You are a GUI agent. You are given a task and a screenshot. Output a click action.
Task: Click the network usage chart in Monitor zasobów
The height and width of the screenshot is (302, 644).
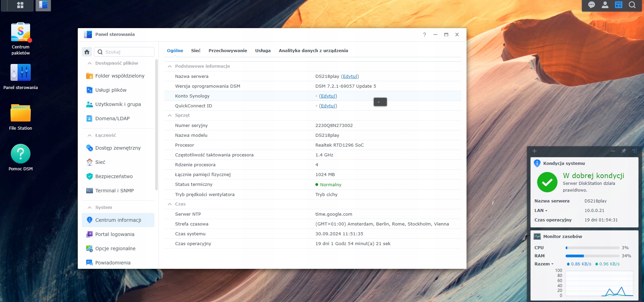(x=599, y=283)
